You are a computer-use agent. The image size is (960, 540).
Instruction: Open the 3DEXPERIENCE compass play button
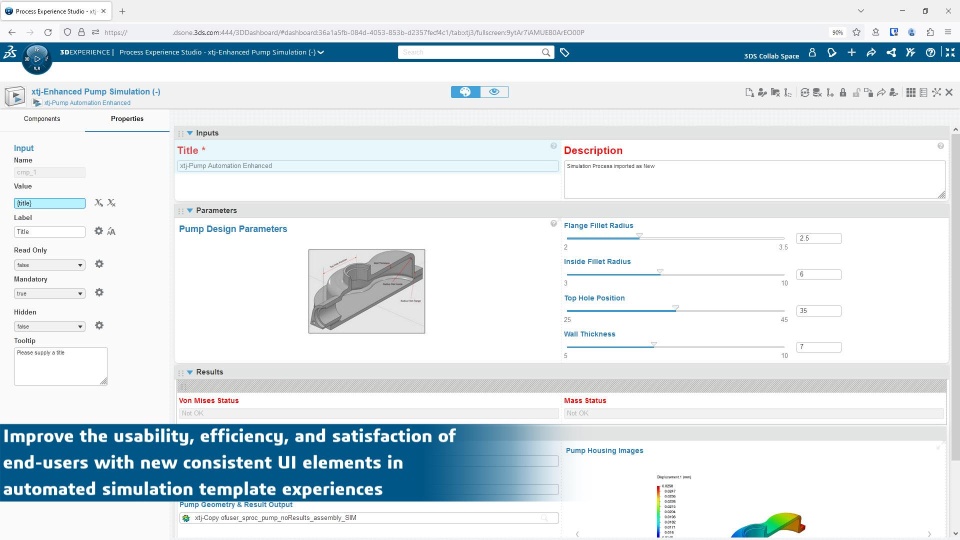(x=37, y=59)
